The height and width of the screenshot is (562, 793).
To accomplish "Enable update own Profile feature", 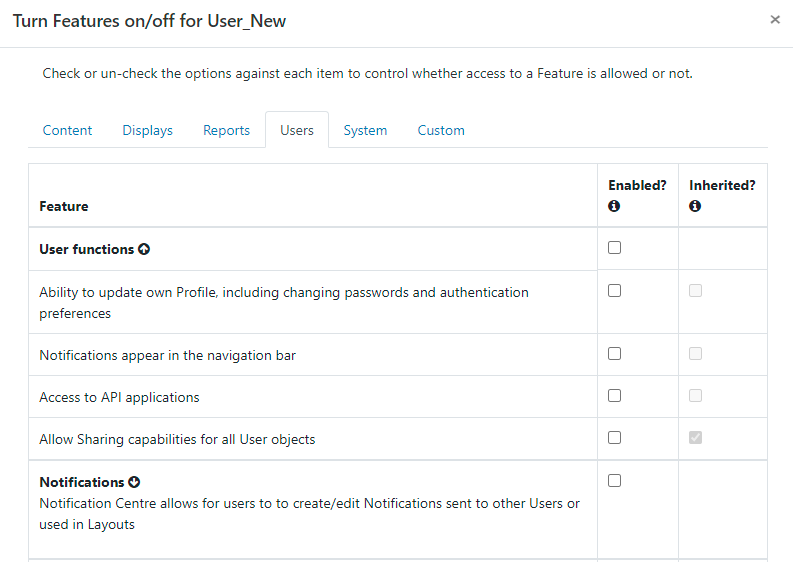I will (614, 290).
